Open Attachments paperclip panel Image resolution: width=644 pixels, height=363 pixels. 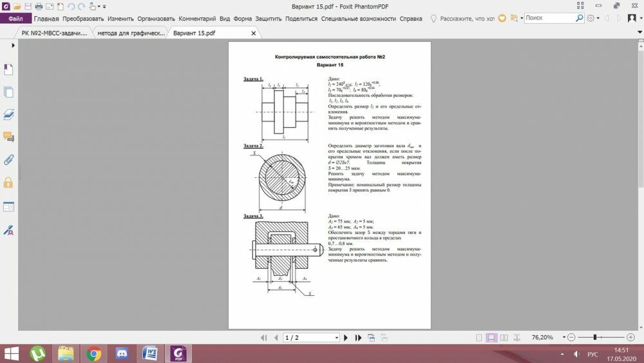8,159
